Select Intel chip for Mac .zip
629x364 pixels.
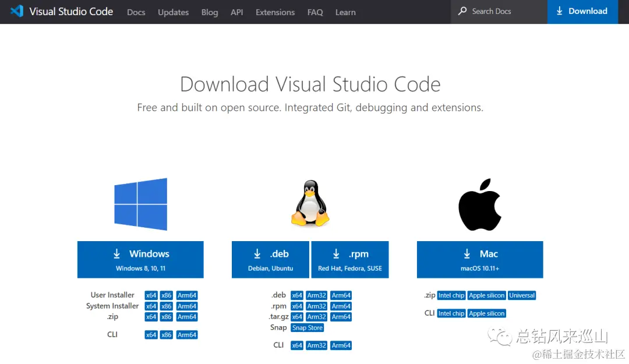click(451, 295)
